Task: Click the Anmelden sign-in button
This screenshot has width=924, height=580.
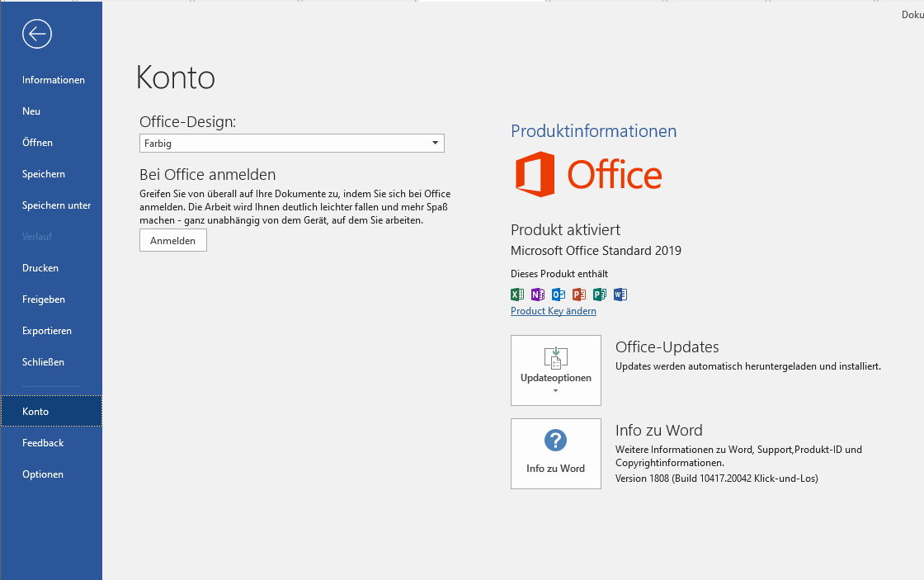Action: coord(173,241)
